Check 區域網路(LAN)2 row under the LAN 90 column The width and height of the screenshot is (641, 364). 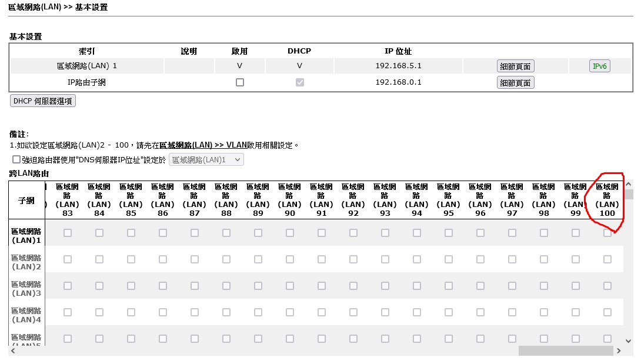point(290,259)
